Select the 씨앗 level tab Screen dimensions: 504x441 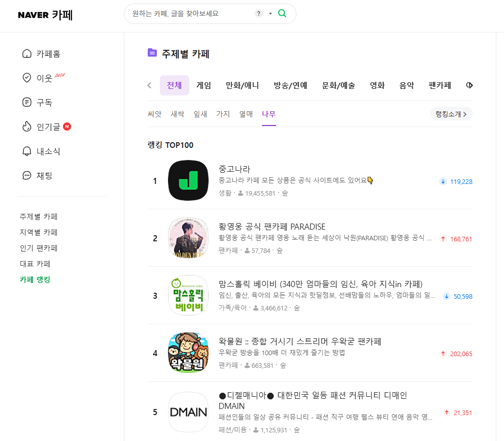tap(154, 114)
